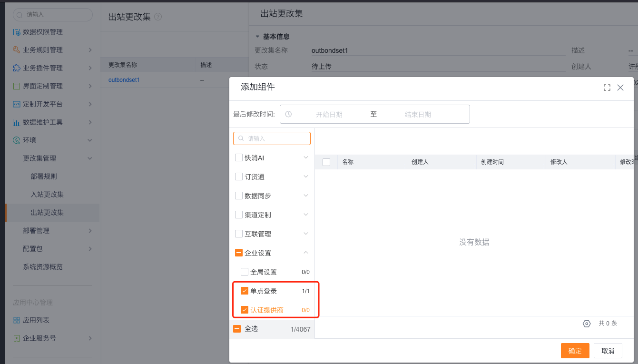638x364 pixels.
Task: Toggle the 全选 checkbox
Action: tap(238, 328)
